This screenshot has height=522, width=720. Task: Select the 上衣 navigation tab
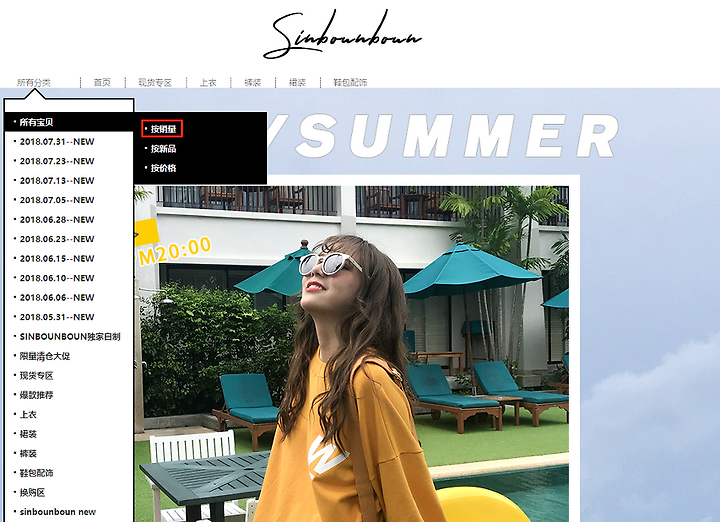coord(208,83)
